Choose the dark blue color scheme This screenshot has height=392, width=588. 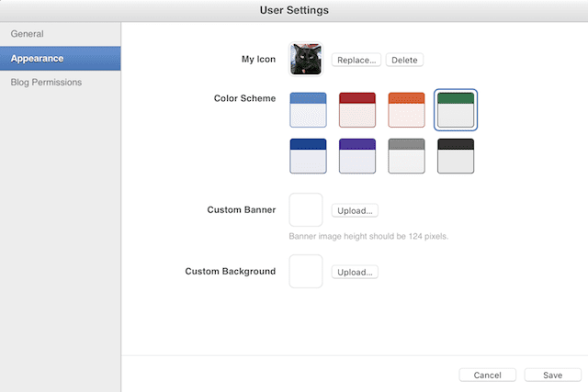(x=307, y=156)
